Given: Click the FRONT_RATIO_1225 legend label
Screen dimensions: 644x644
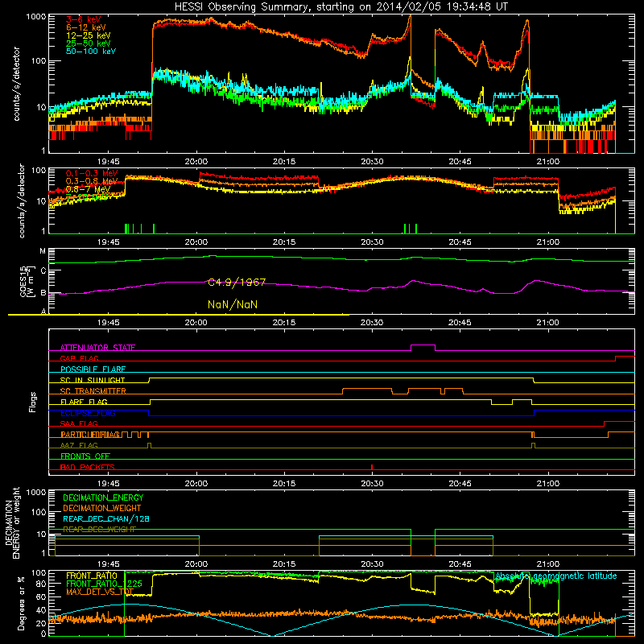Looking at the screenshot, I should pos(104,584).
